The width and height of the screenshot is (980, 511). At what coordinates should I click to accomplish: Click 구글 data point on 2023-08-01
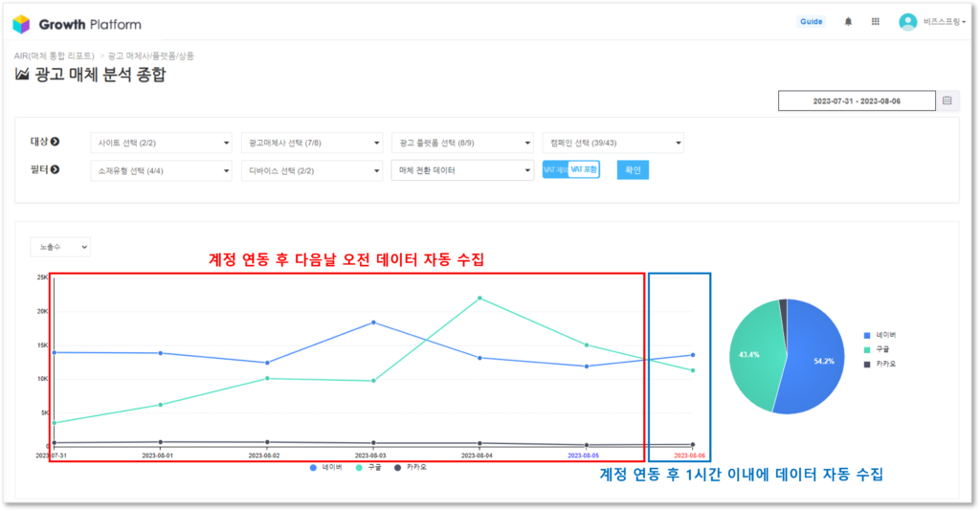(x=161, y=405)
